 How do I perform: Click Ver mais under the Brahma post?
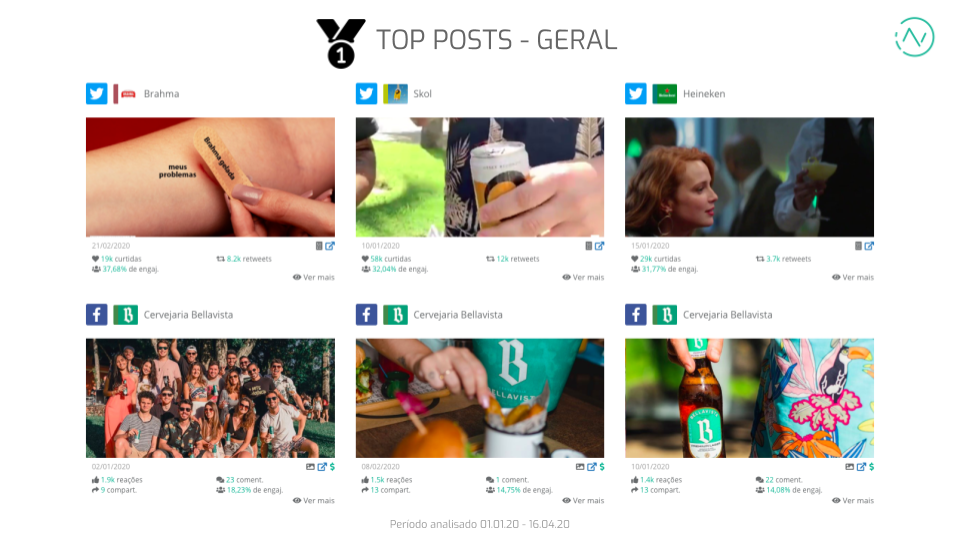(x=313, y=277)
